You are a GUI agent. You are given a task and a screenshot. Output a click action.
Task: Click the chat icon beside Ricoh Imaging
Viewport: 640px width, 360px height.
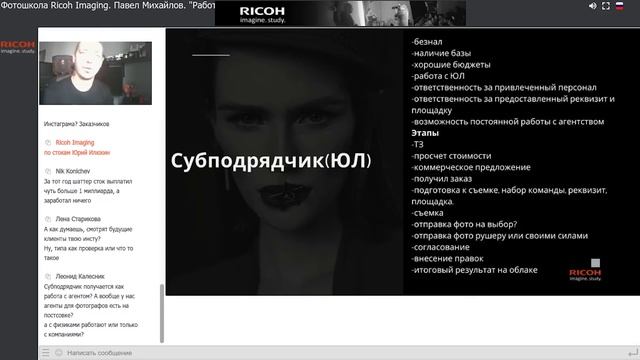click(48, 142)
